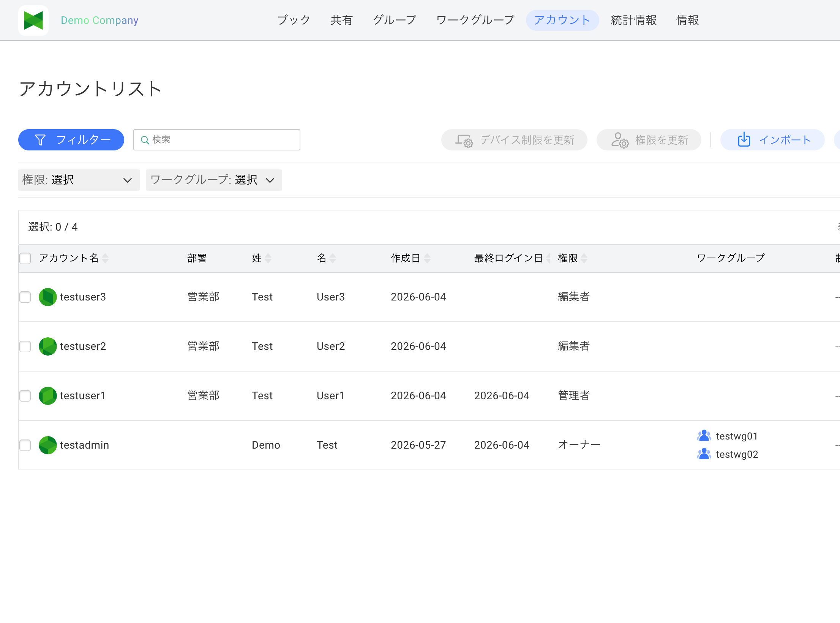View the 統計情報 tab
840x623 pixels.
pos(633,20)
